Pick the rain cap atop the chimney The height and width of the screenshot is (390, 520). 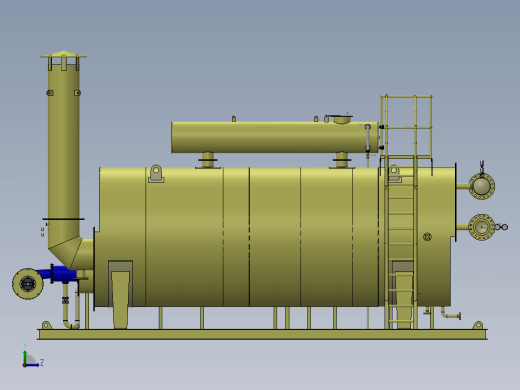point(64,55)
